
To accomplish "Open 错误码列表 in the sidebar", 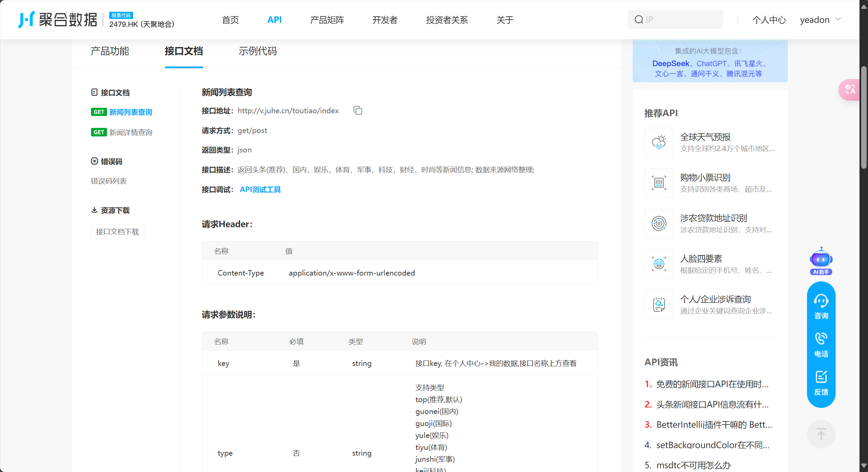I will click(109, 181).
